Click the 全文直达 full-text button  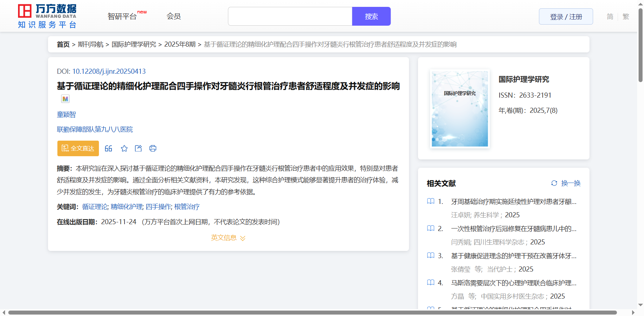(x=78, y=149)
